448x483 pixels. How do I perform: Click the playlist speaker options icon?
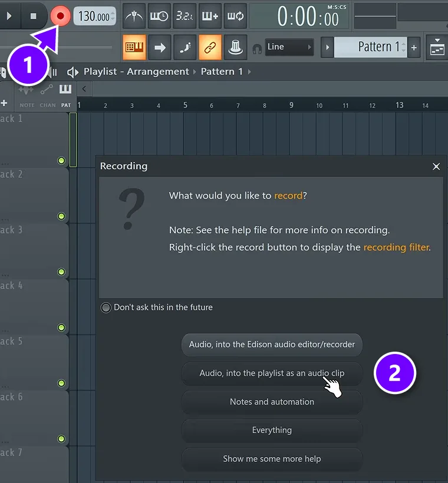click(x=73, y=72)
